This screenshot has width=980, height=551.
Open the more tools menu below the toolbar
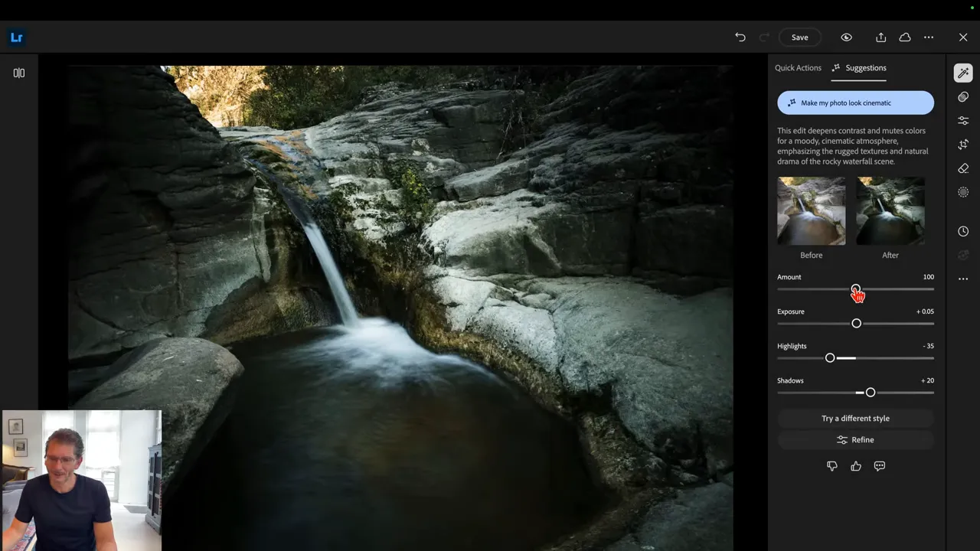tap(963, 279)
